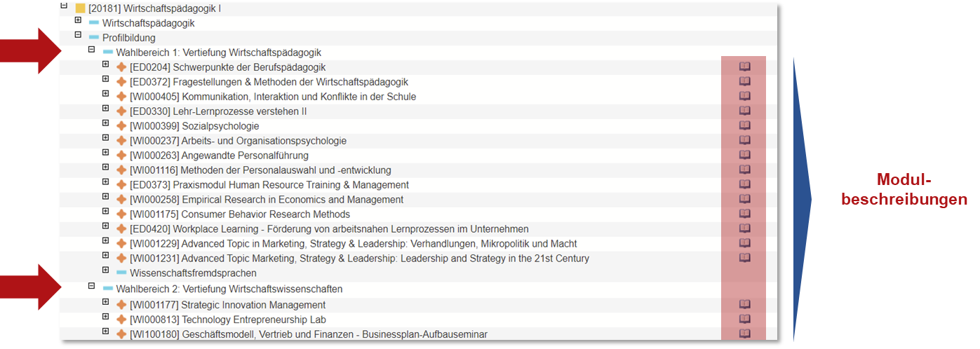Image resolution: width=980 pixels, height=349 pixels.
Task: Expand the Wissenschaftsfremdsprachen node
Action: 105,270
